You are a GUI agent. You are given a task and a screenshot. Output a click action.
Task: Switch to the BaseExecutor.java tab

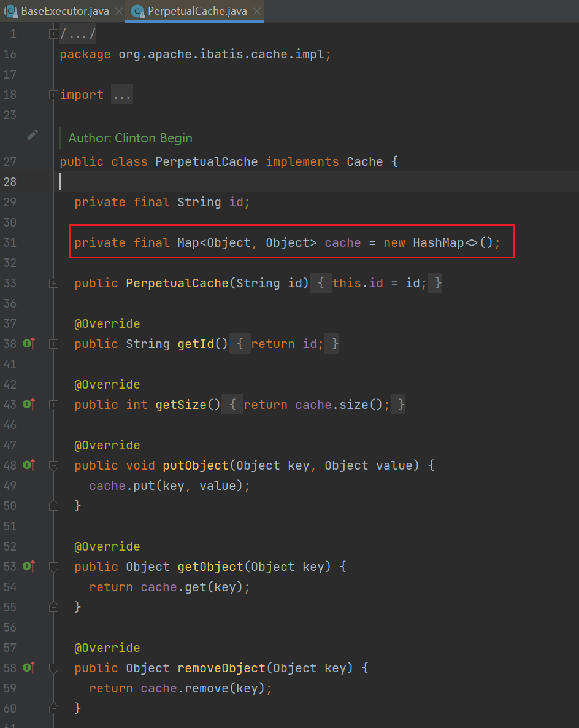click(x=64, y=11)
